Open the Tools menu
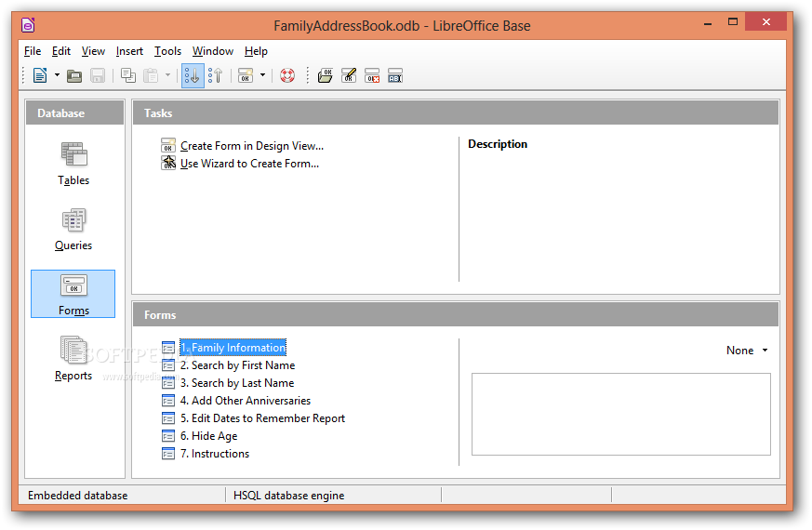The width and height of the screenshot is (812, 530). coord(167,51)
